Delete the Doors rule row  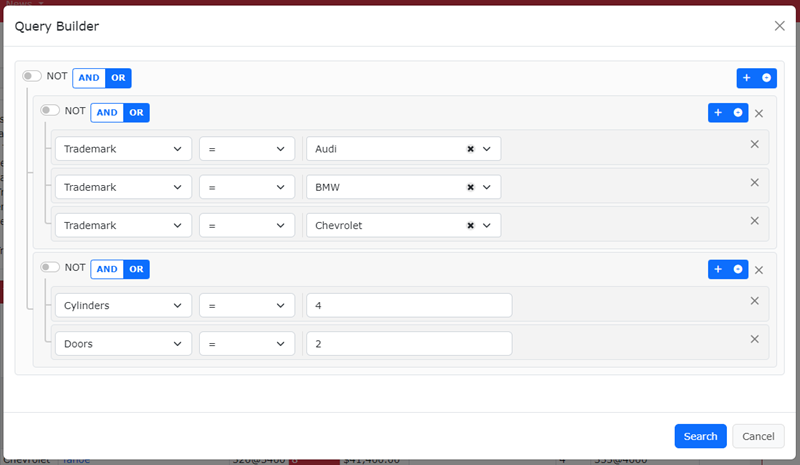pyautogui.click(x=754, y=338)
